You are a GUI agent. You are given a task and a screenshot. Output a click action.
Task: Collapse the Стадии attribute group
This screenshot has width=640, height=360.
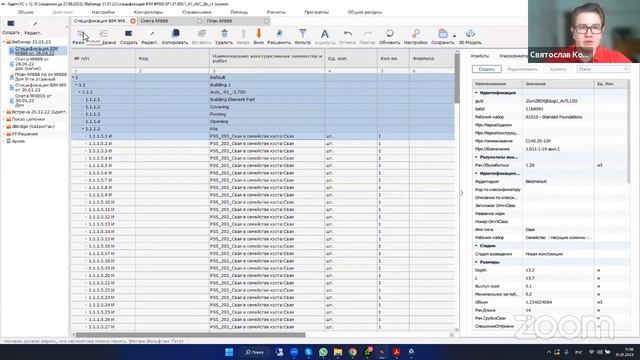(x=476, y=246)
